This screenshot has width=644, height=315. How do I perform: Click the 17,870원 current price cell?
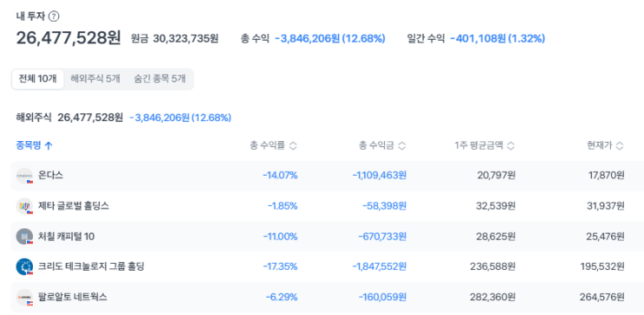pyautogui.click(x=606, y=176)
